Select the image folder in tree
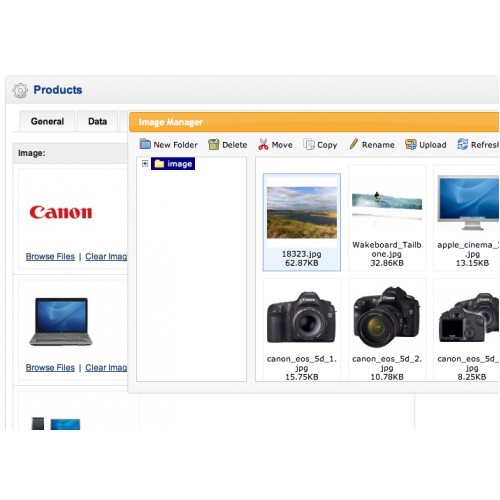 click(x=173, y=164)
